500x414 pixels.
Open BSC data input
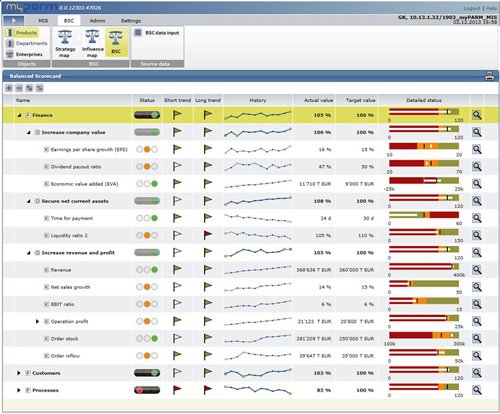tap(157, 33)
